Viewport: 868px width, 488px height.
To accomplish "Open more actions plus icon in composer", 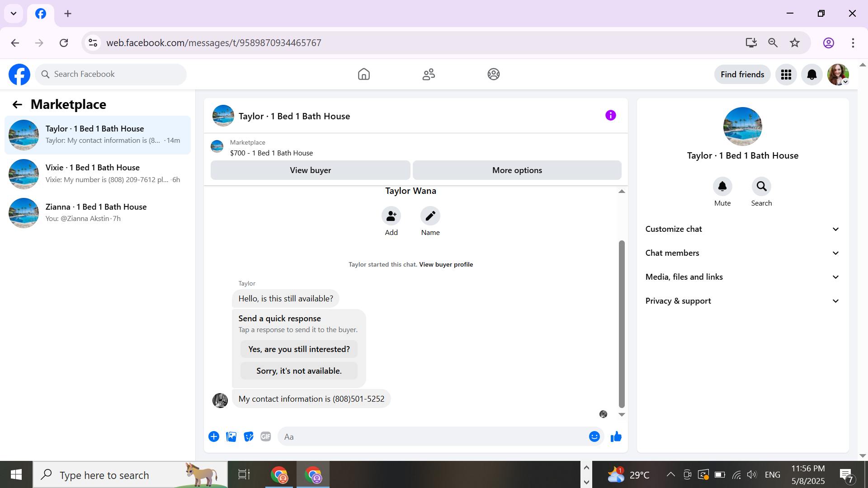I will [214, 436].
